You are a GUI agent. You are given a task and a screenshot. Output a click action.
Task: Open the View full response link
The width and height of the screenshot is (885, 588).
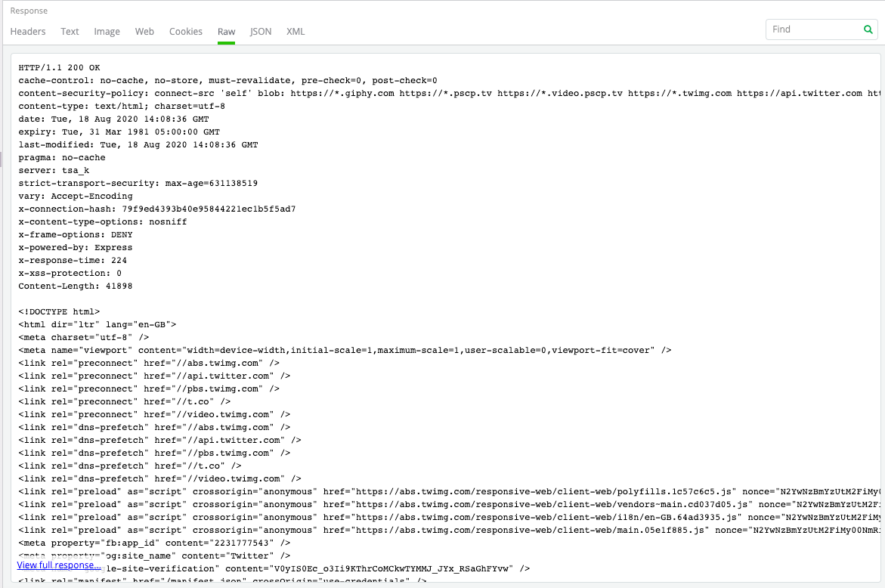click(x=59, y=565)
